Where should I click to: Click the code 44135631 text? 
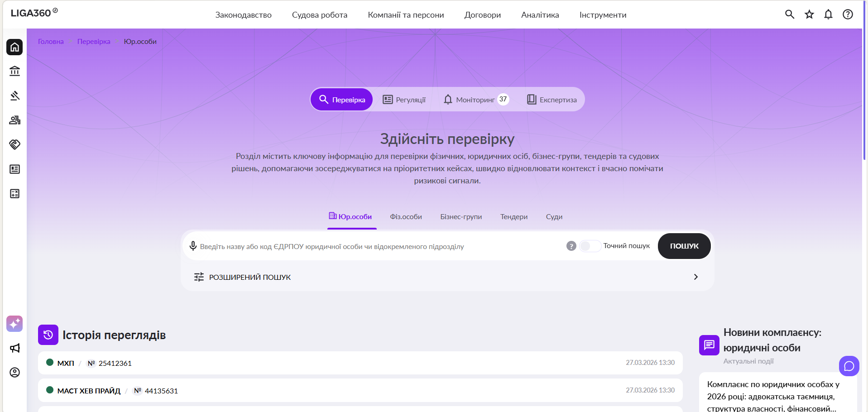161,391
